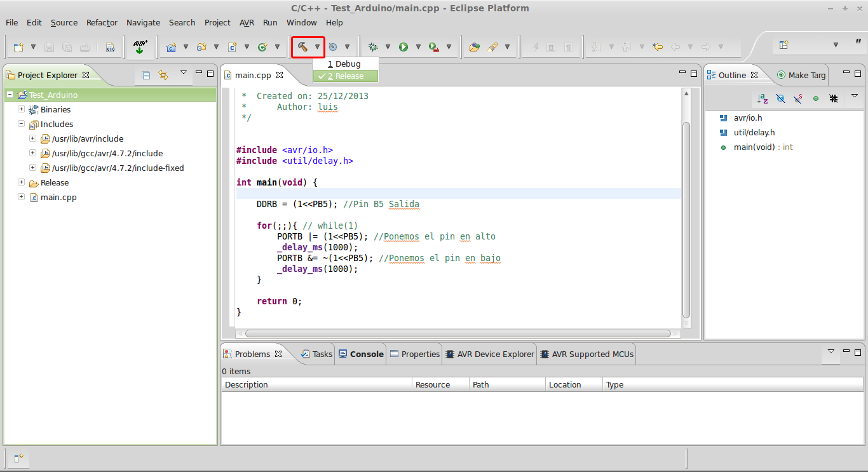
Task: Switch to the Tasks tab
Action: pos(316,354)
